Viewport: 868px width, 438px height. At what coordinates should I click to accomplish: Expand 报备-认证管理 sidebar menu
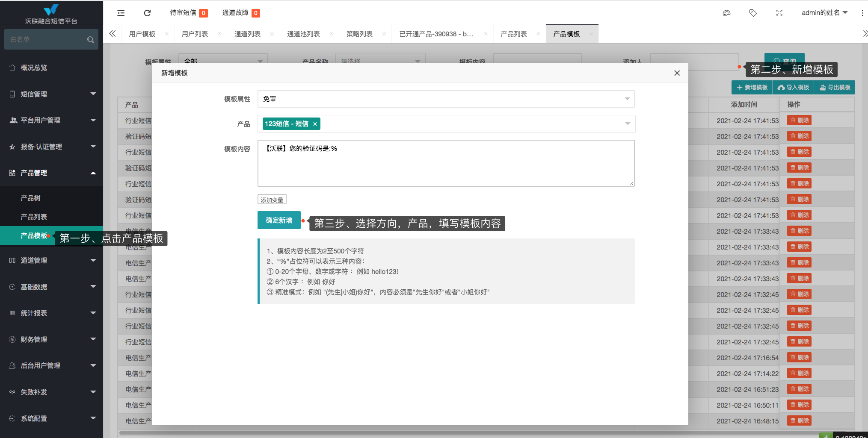tap(51, 147)
